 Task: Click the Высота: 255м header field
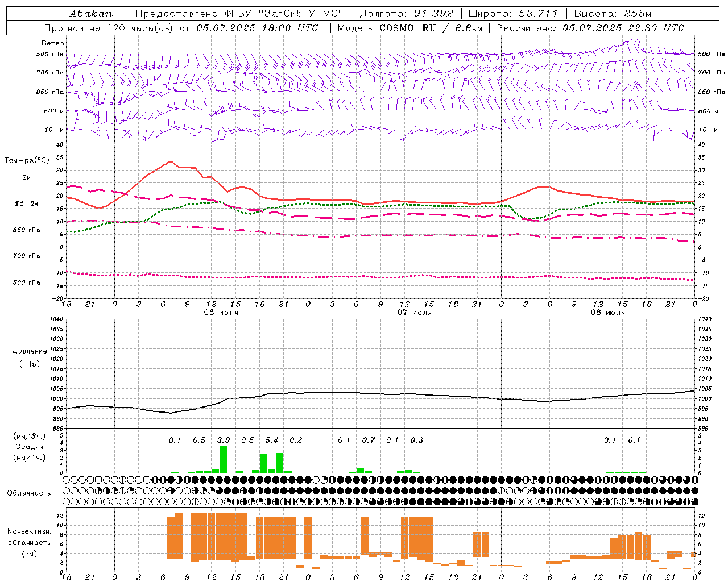613,14
